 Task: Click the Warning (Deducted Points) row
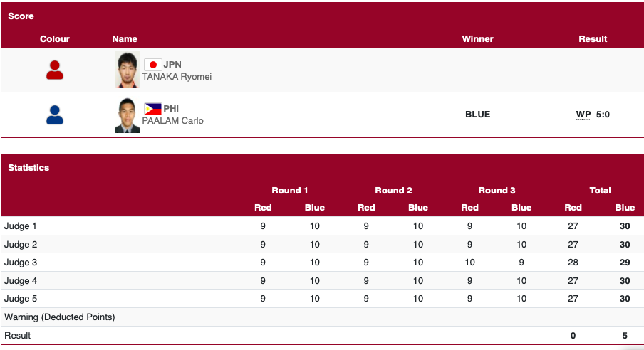tap(60, 317)
